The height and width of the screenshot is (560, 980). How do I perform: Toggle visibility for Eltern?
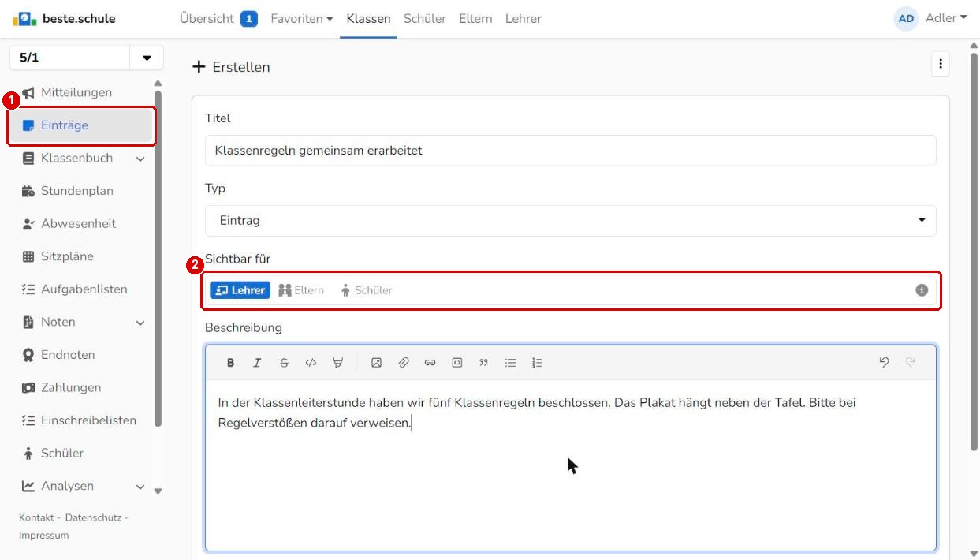301,290
